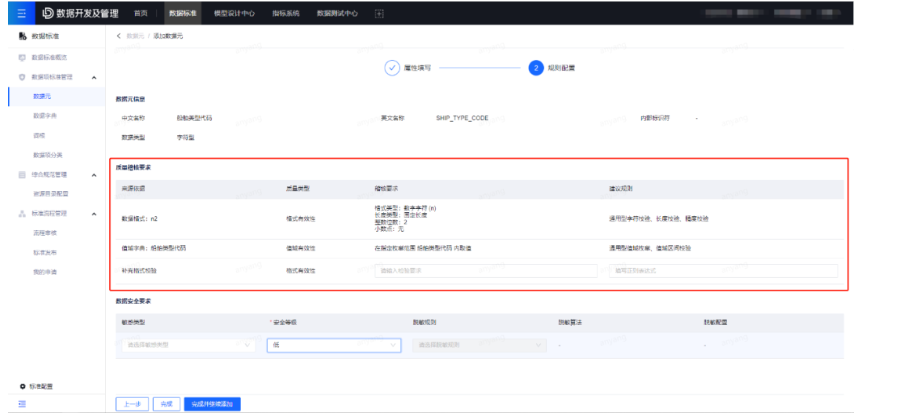Collapse the 标准流程管理 sidebar group
Screen dimensions: 908x418
tap(94, 214)
